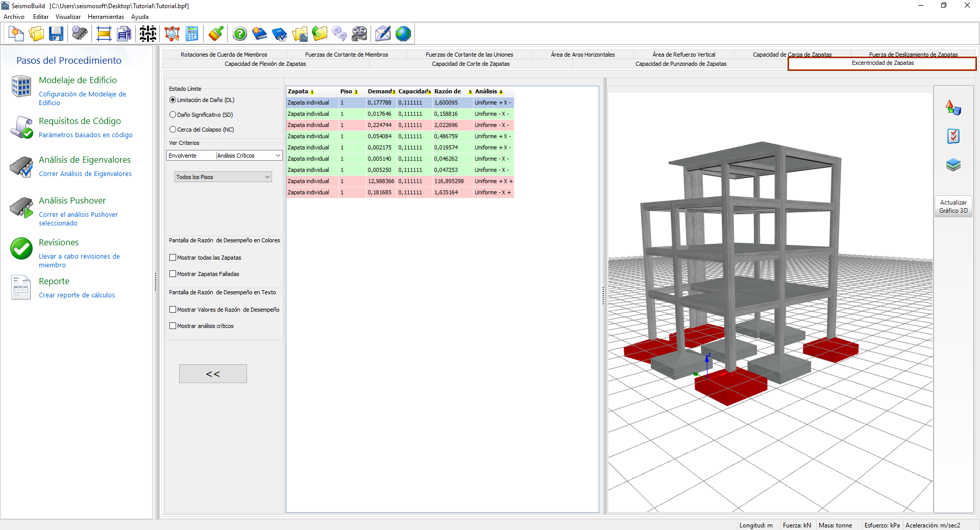Click the 3D shapes icon beside model view
Screen dimensions: 980x530
click(x=953, y=108)
